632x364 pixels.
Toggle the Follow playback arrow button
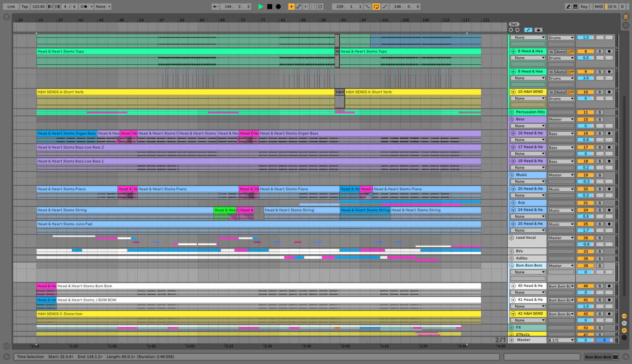click(216, 6)
